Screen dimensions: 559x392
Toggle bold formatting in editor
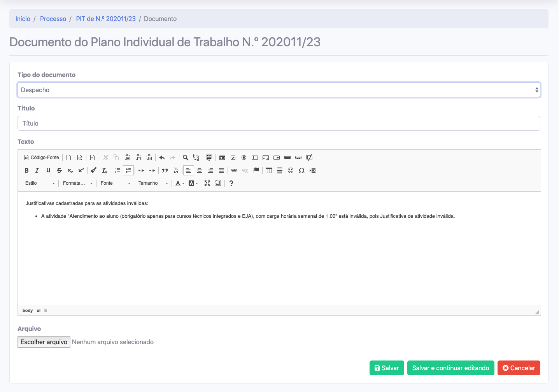(x=26, y=170)
